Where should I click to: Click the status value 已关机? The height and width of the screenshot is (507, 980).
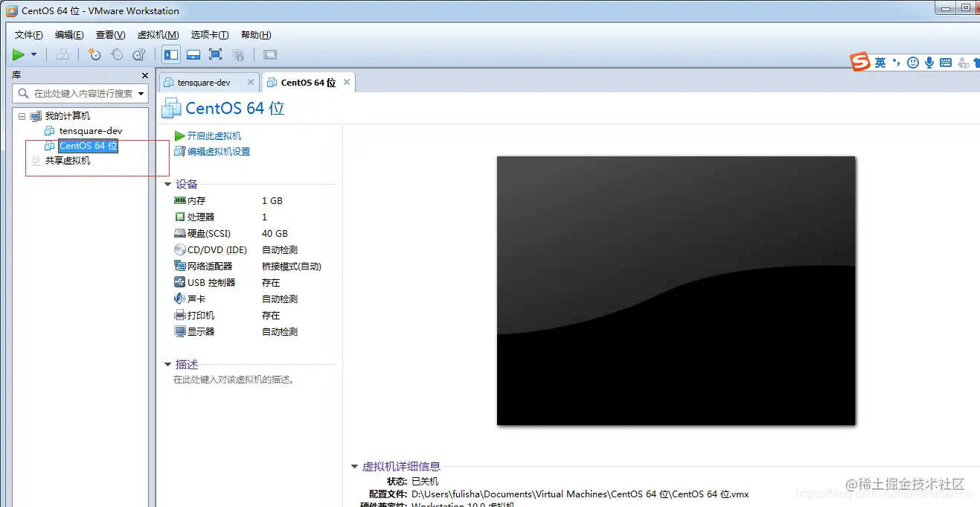click(x=425, y=482)
